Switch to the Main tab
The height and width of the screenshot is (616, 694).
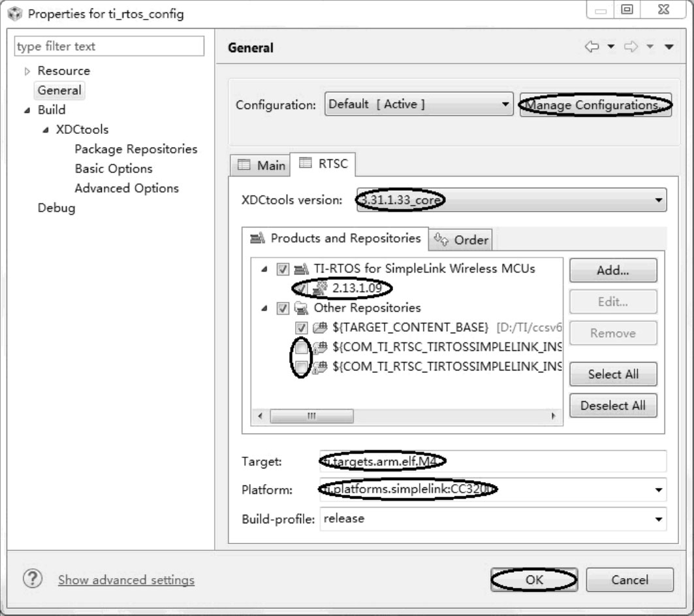261,165
